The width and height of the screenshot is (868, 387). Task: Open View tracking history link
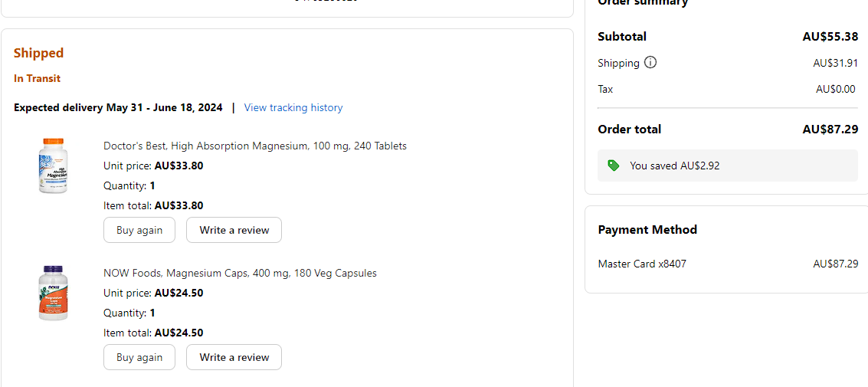coord(293,107)
